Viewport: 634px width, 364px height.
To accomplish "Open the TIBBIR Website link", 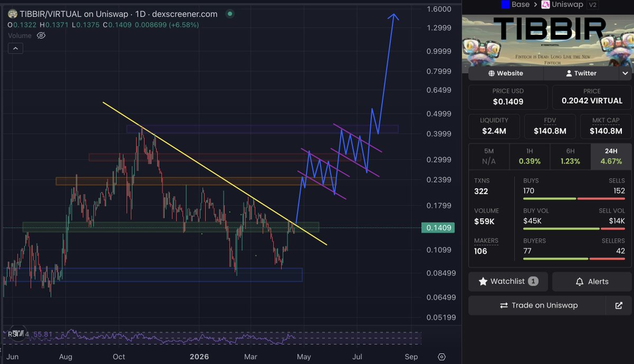I will [x=506, y=73].
